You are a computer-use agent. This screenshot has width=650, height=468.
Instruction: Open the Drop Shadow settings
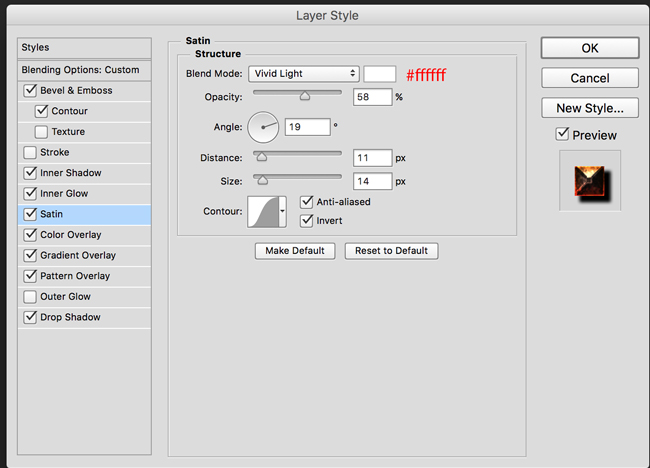point(70,317)
